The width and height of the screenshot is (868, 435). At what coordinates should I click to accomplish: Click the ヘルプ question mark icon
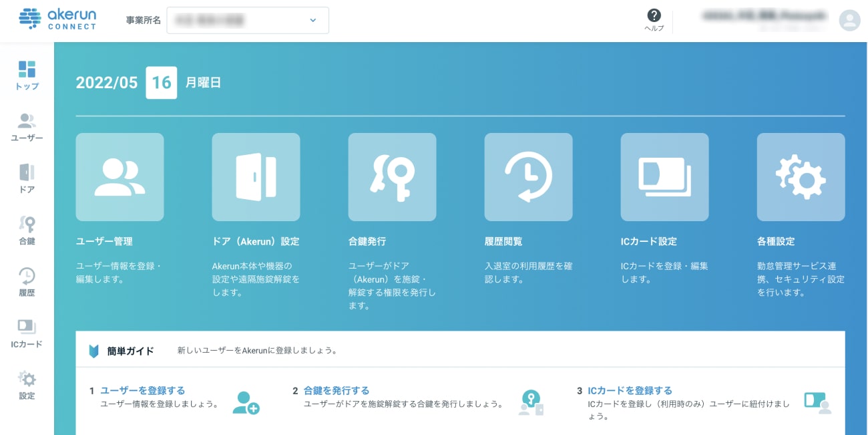coord(654,16)
